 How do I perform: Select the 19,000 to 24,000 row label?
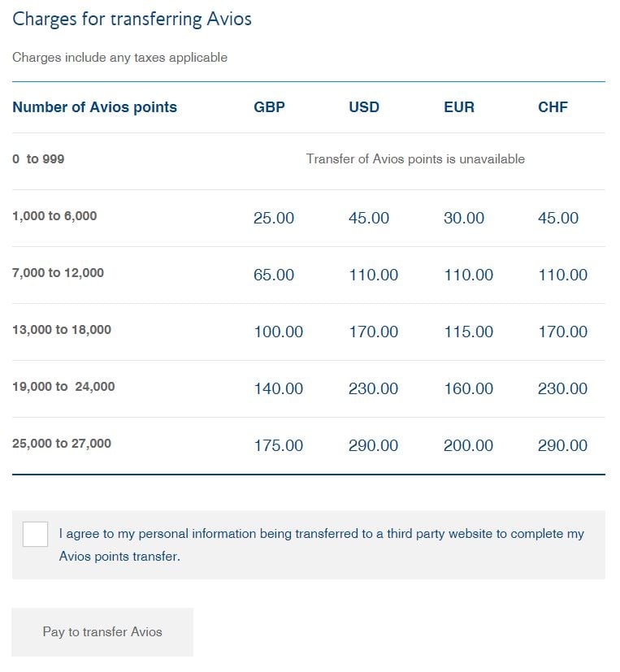(63, 387)
